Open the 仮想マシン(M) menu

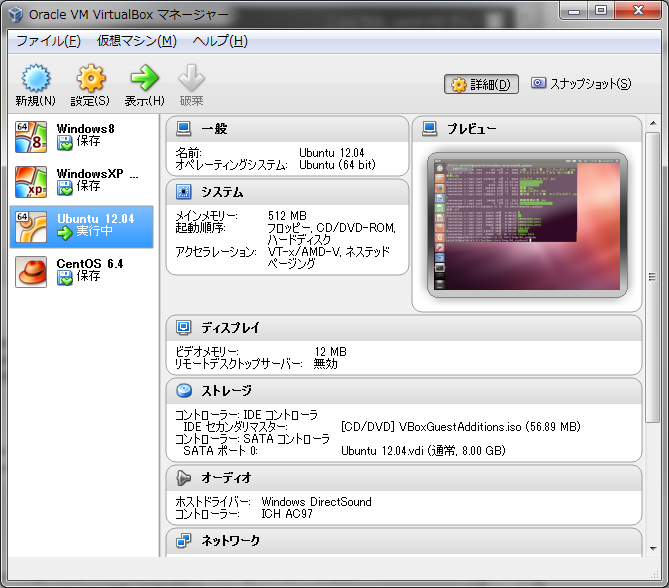137,41
